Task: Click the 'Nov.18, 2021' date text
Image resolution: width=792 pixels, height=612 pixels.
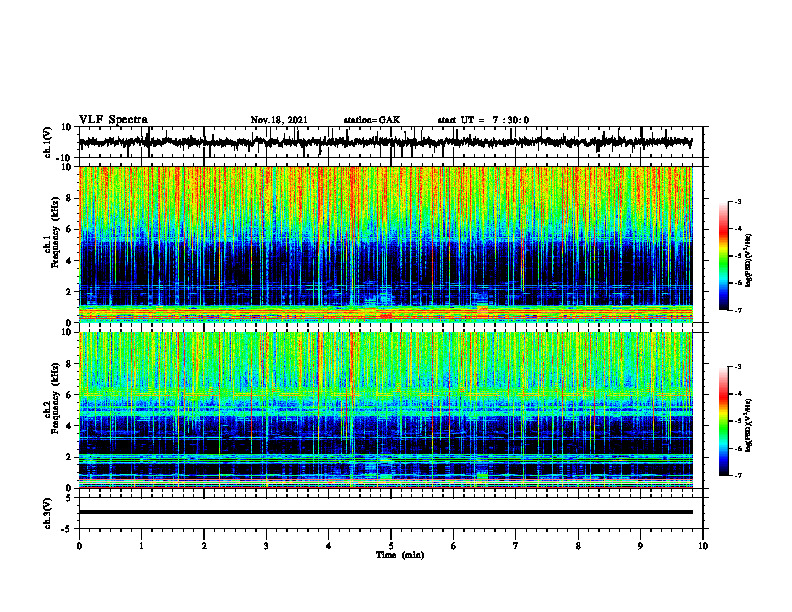Action: (279, 120)
